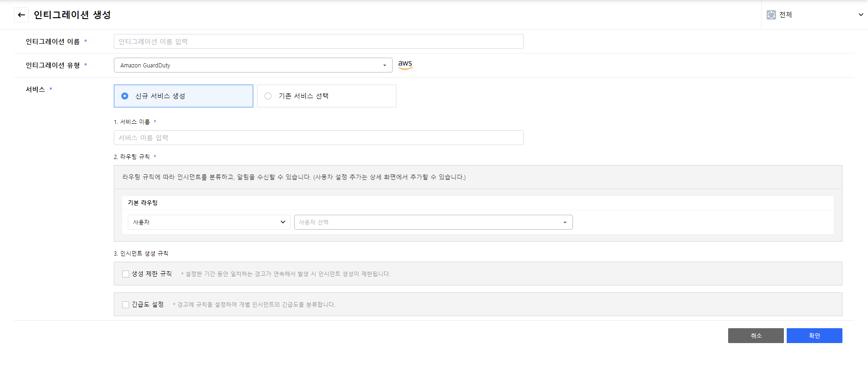Select 신규 서비스 생성 radio option
The image size is (868, 377).
pos(125,96)
